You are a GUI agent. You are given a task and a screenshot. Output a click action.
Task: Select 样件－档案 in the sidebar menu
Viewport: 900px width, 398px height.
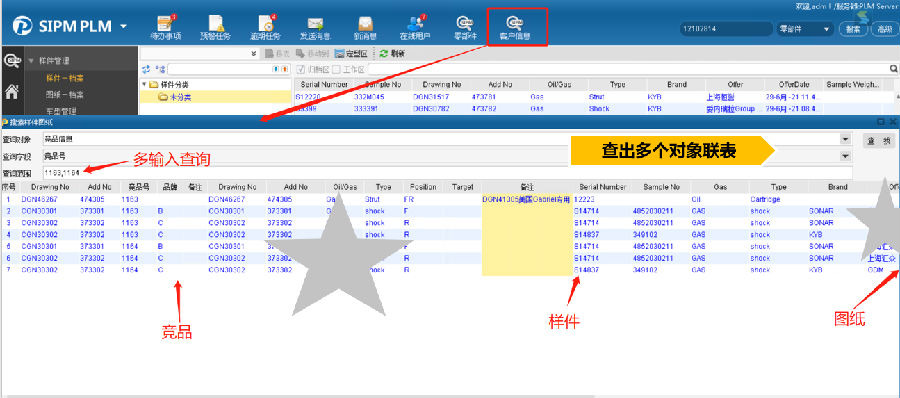(65, 78)
